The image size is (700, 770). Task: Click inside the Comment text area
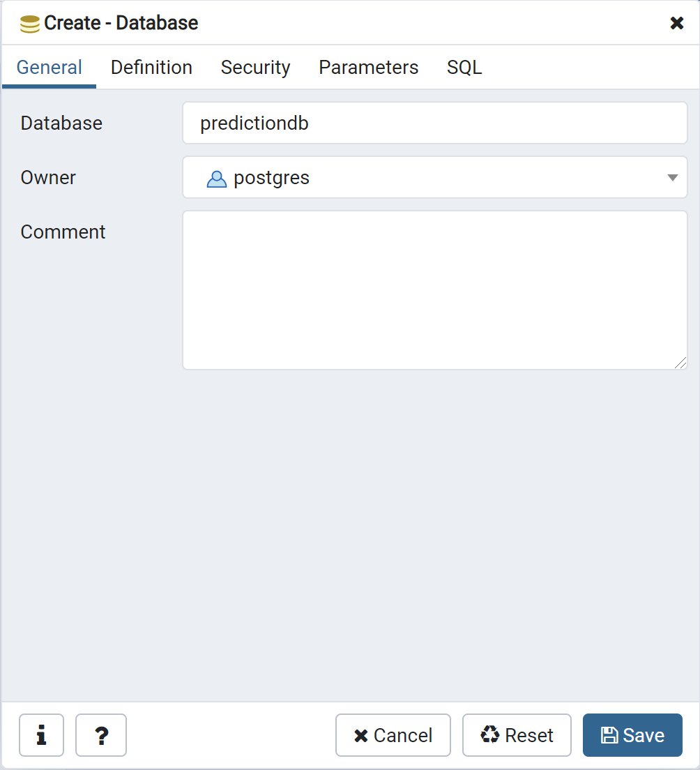coord(434,290)
